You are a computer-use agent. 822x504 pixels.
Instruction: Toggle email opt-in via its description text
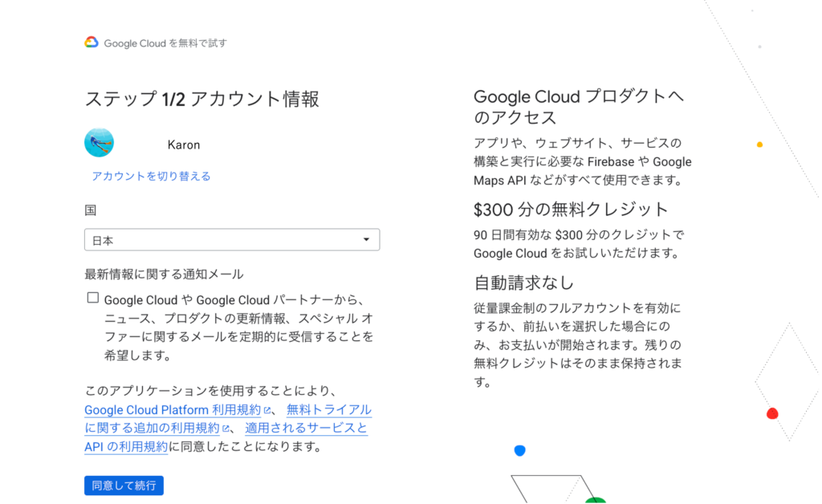tap(238, 327)
